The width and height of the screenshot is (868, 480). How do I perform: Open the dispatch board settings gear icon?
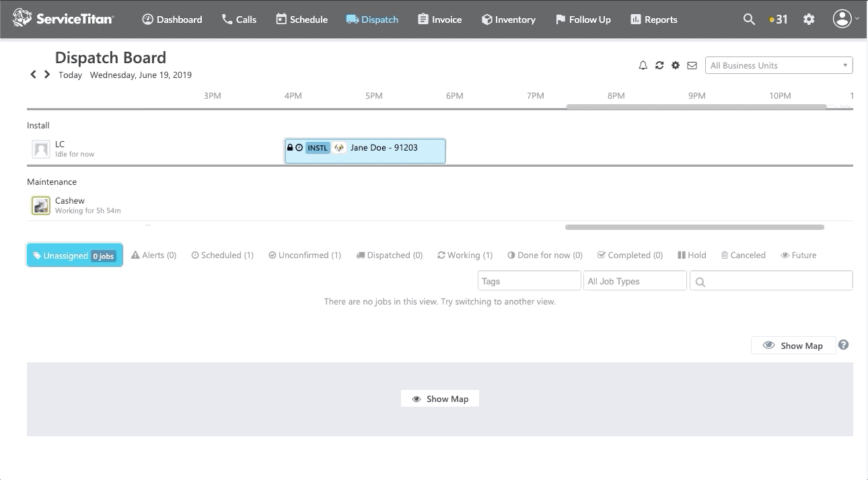pos(675,65)
